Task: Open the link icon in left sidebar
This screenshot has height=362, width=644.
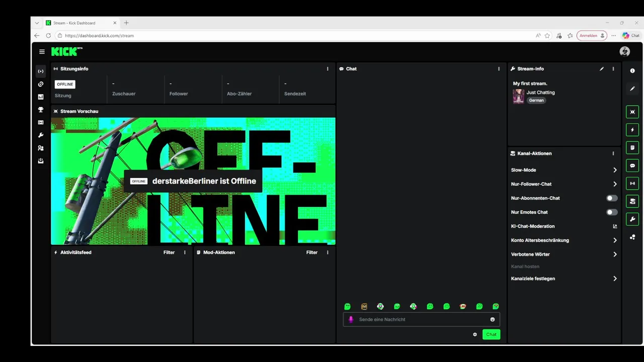Action: click(x=41, y=84)
